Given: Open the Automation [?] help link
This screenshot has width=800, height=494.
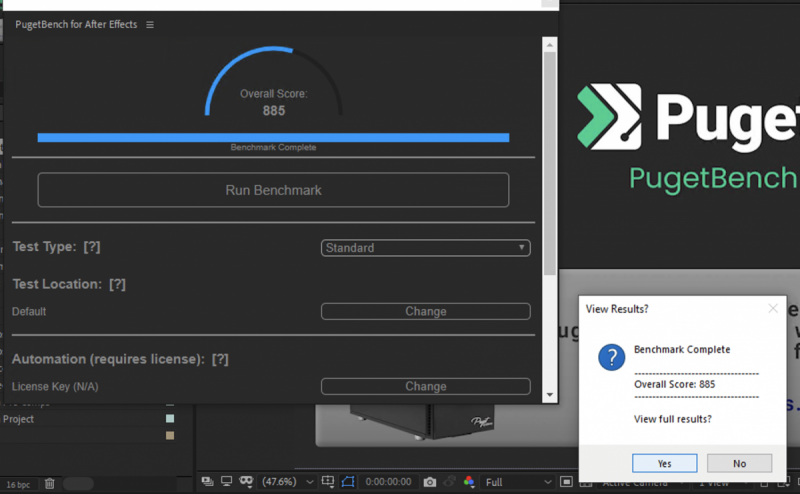Looking at the screenshot, I should pyautogui.click(x=220, y=359).
